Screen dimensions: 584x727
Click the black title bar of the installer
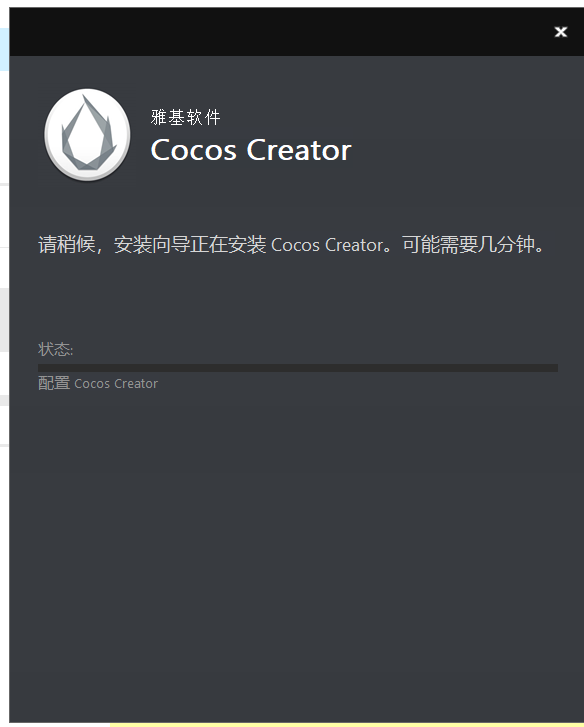pyautogui.click(x=278, y=32)
